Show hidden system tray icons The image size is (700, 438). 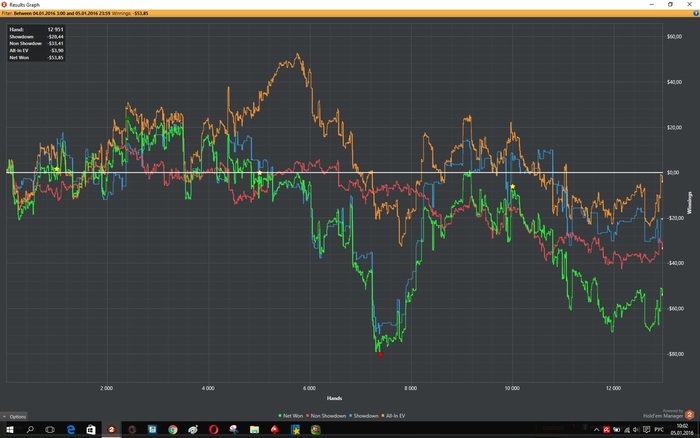point(596,430)
